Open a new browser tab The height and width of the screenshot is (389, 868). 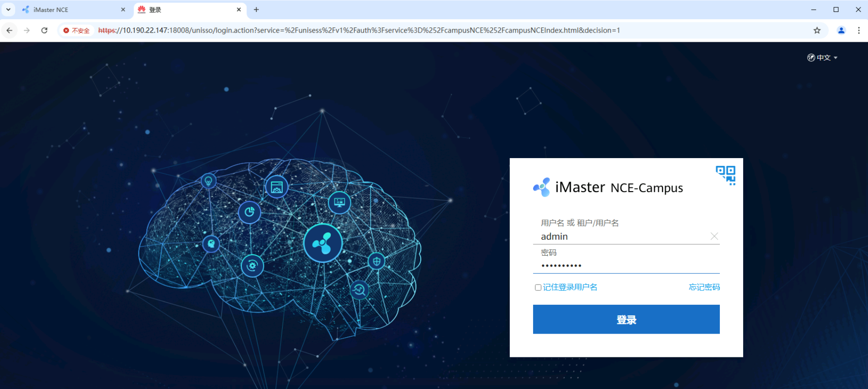click(256, 10)
